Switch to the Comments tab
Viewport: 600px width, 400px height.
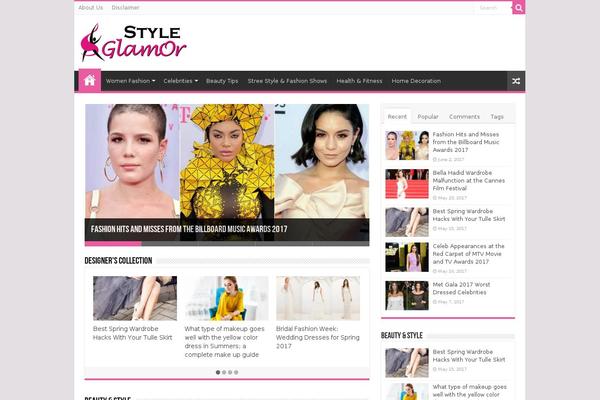click(x=464, y=116)
